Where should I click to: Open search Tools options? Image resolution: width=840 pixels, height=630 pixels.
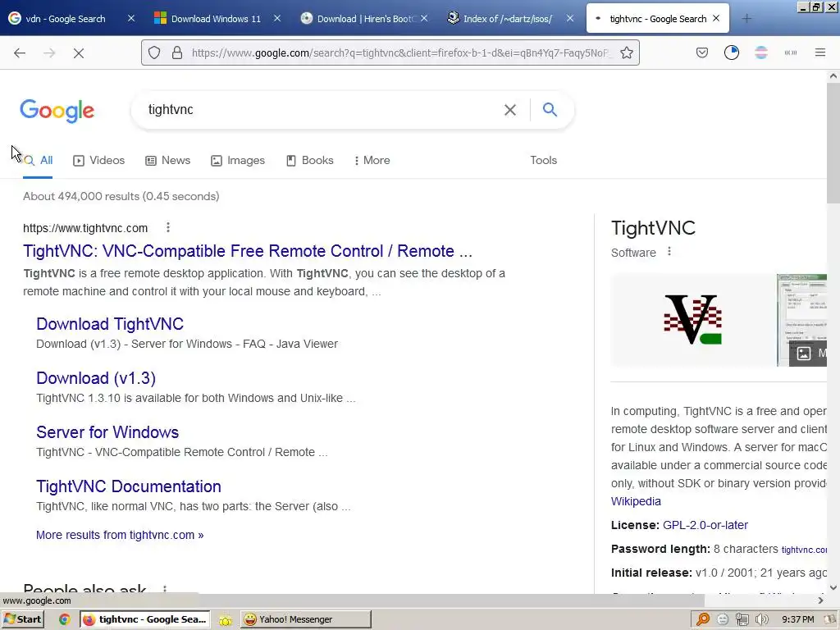pyautogui.click(x=543, y=160)
